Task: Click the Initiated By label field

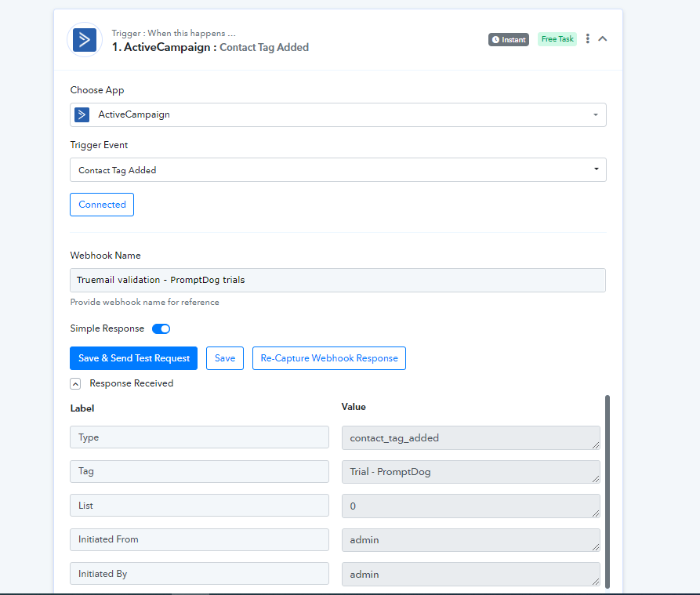Action: (x=200, y=574)
